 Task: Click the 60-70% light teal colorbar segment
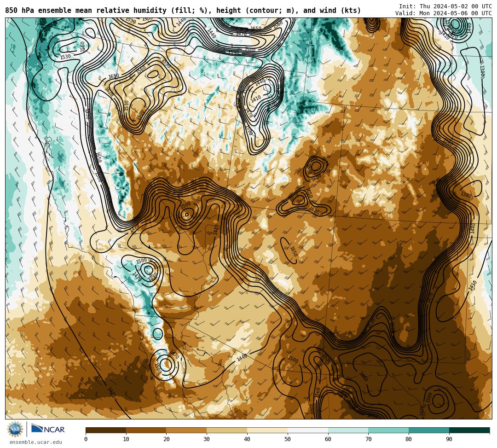point(348,430)
